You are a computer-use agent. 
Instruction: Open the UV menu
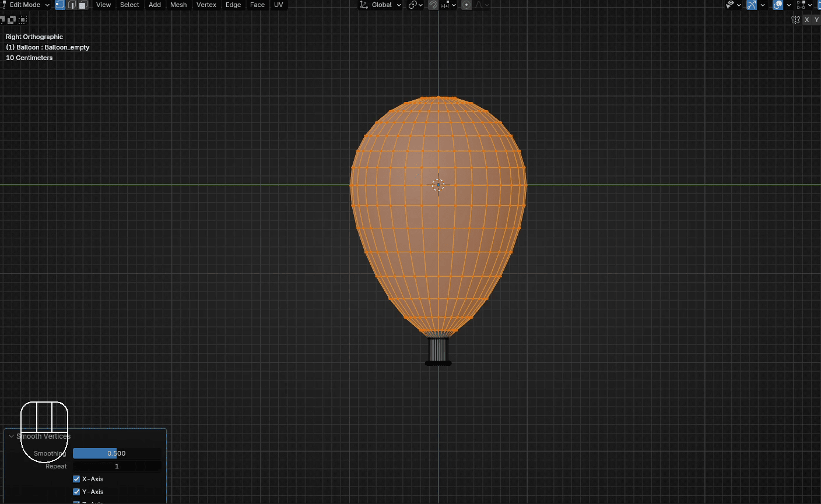coord(279,5)
